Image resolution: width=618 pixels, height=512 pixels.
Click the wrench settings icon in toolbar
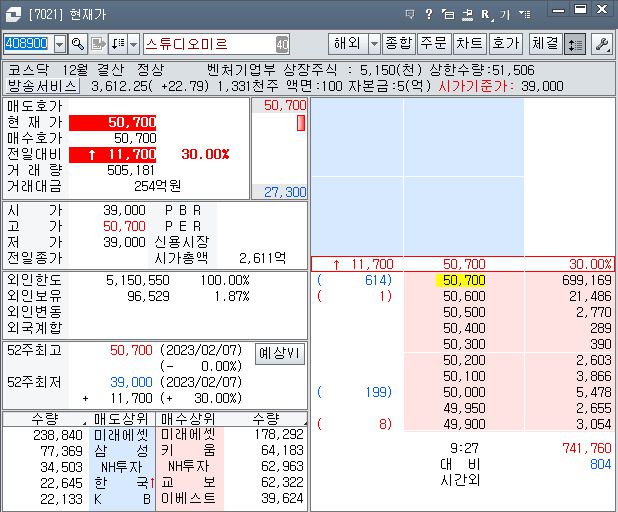pyautogui.click(x=602, y=44)
